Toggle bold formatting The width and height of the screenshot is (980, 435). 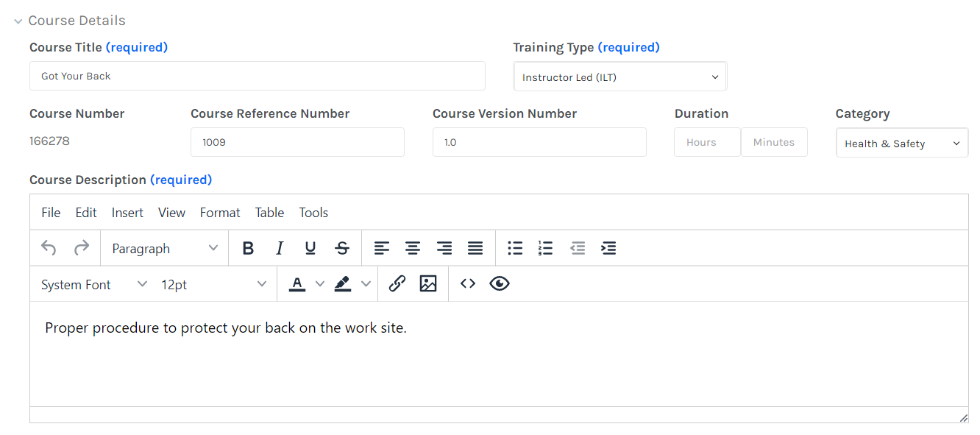pyautogui.click(x=248, y=248)
